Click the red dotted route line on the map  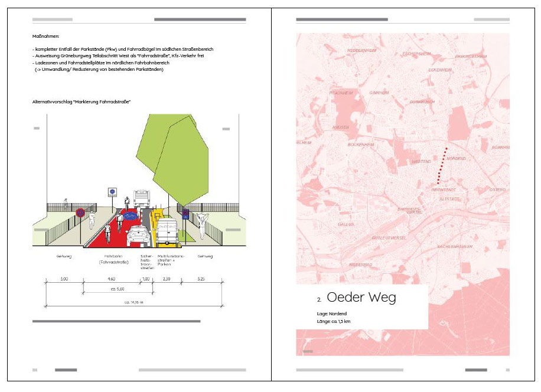tap(442, 165)
